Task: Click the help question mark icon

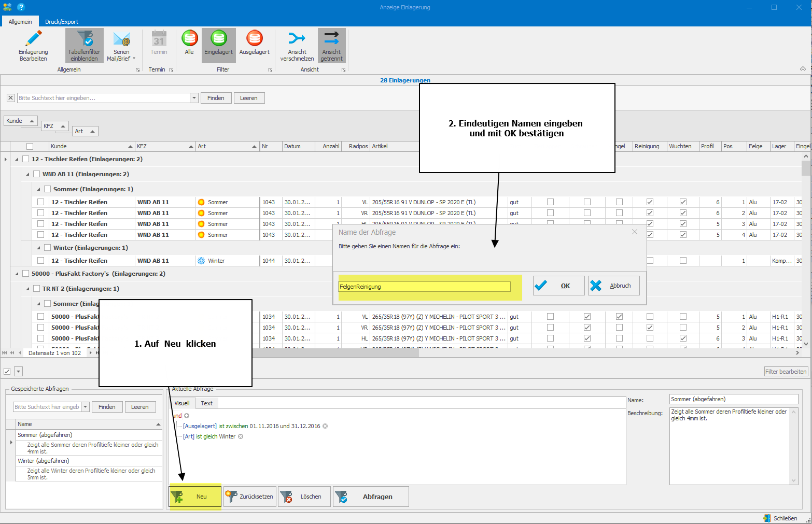Action: click(x=21, y=7)
